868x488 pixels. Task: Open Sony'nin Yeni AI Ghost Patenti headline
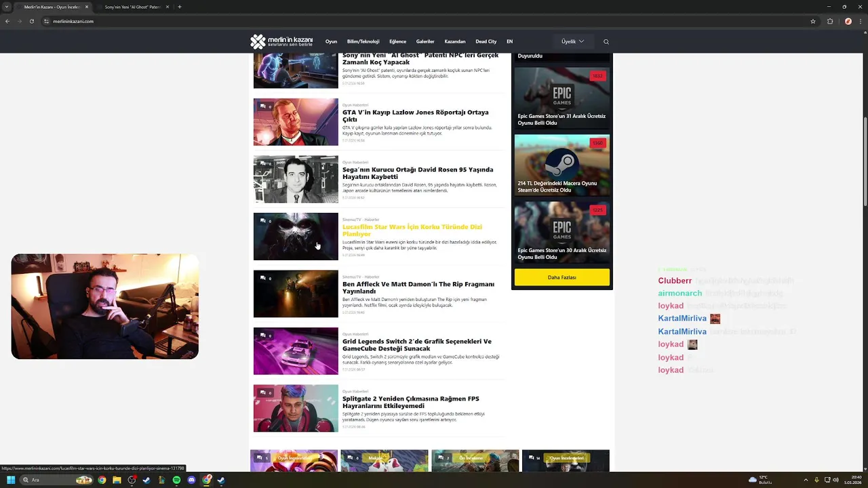click(x=420, y=59)
